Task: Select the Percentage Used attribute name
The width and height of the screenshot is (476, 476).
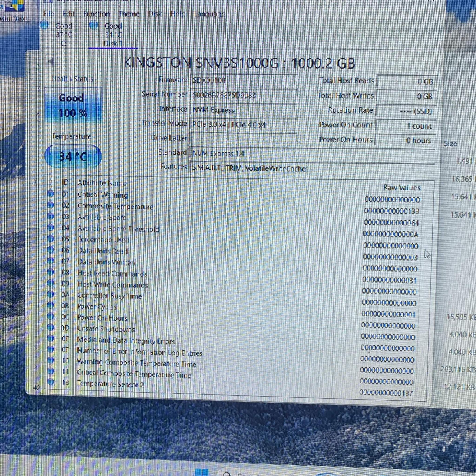Action: point(103,240)
